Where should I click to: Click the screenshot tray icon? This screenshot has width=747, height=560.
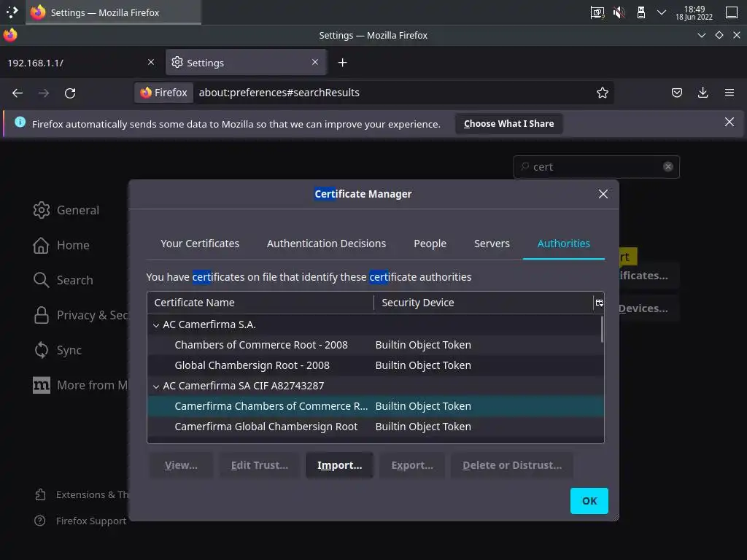[x=597, y=12]
